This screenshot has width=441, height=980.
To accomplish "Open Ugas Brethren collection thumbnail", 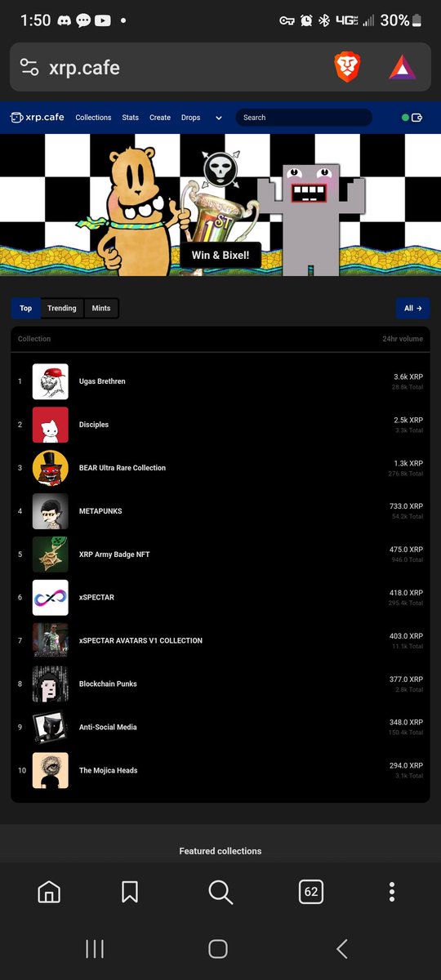I will pyautogui.click(x=50, y=381).
